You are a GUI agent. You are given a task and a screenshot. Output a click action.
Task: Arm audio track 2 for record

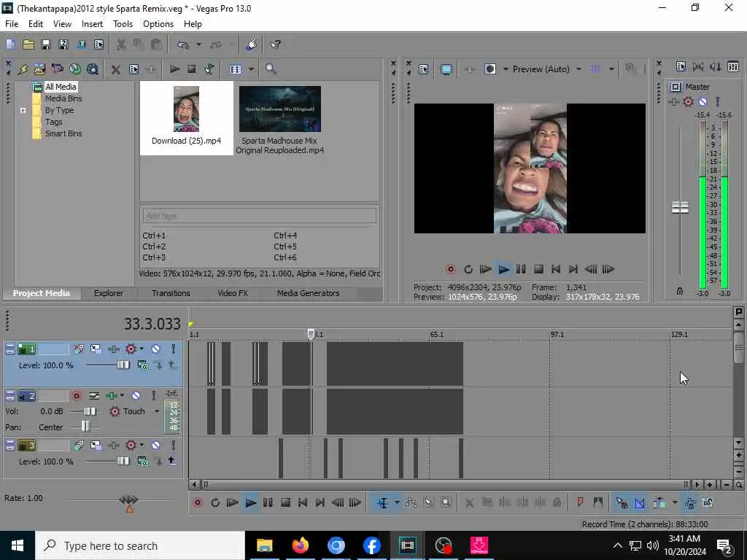tap(76, 396)
